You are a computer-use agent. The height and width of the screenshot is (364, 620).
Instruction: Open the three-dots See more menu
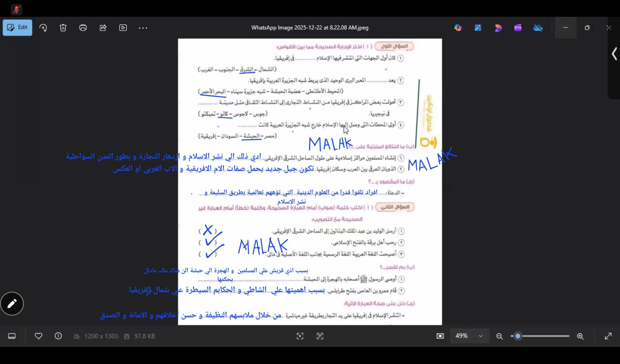pos(143,28)
